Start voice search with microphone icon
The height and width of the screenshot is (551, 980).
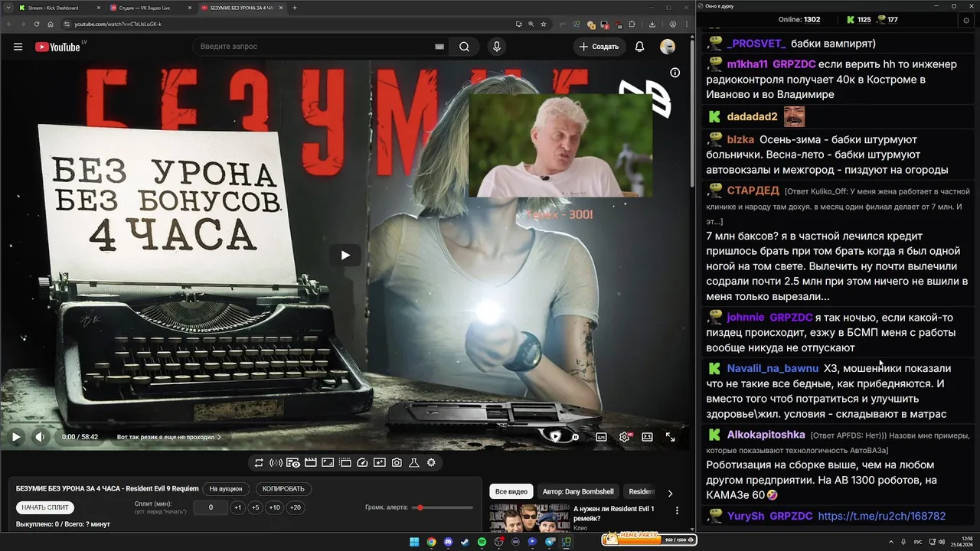pyautogui.click(x=497, y=47)
